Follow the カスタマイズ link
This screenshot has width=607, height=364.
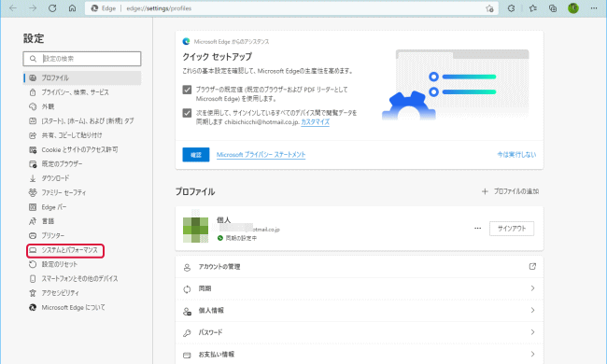[315, 122]
